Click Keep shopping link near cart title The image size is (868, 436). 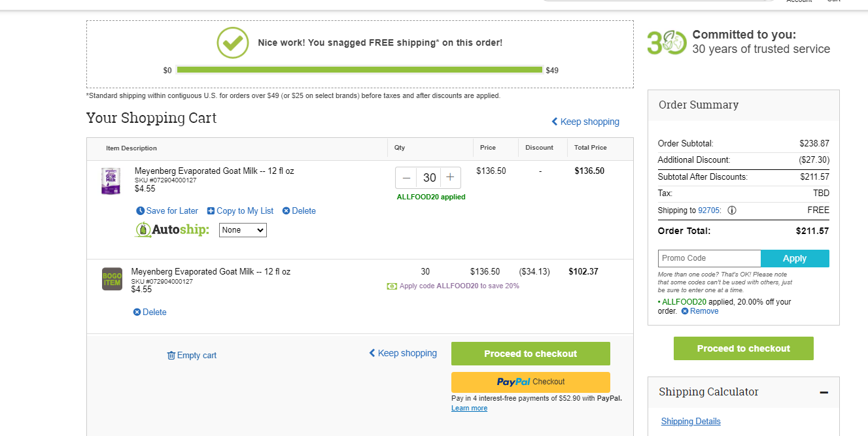(x=585, y=122)
